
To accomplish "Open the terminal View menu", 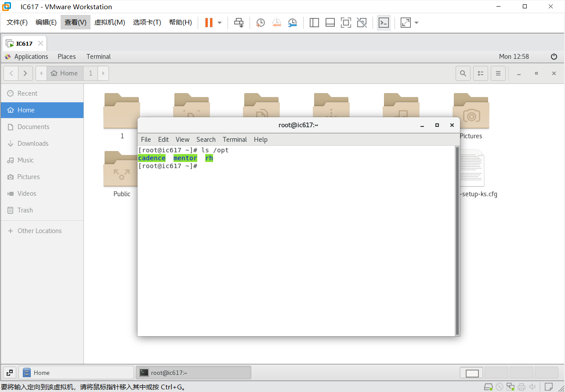I will point(182,140).
